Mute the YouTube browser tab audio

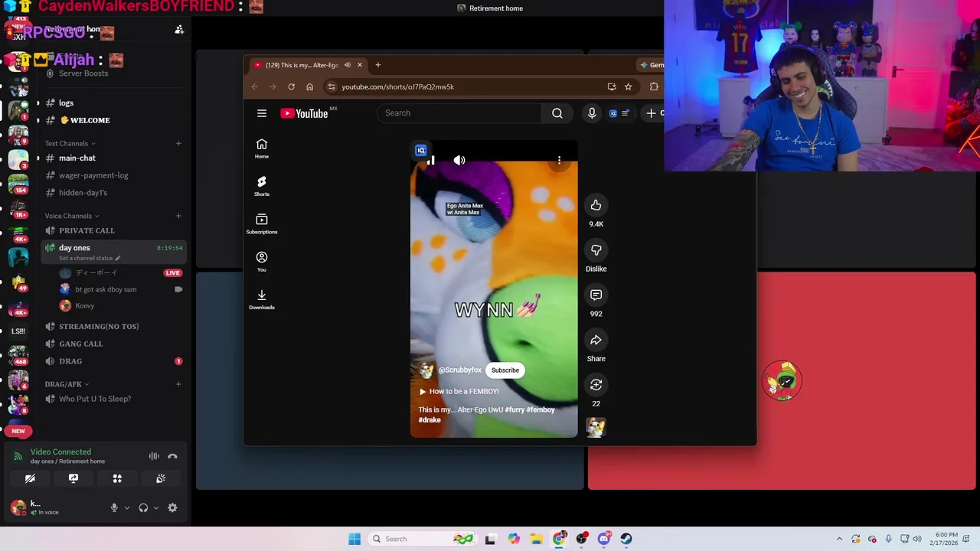pyautogui.click(x=348, y=65)
